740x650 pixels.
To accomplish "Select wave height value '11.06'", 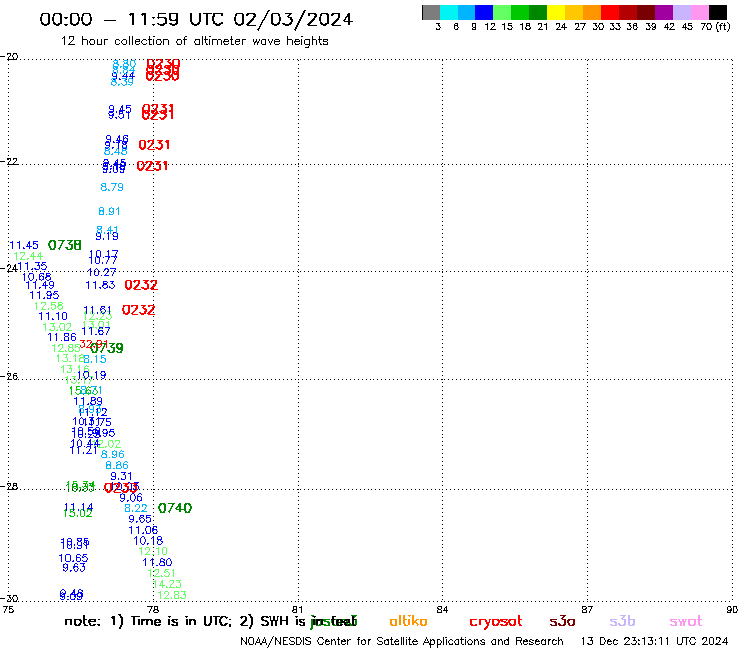I will tap(143, 531).
